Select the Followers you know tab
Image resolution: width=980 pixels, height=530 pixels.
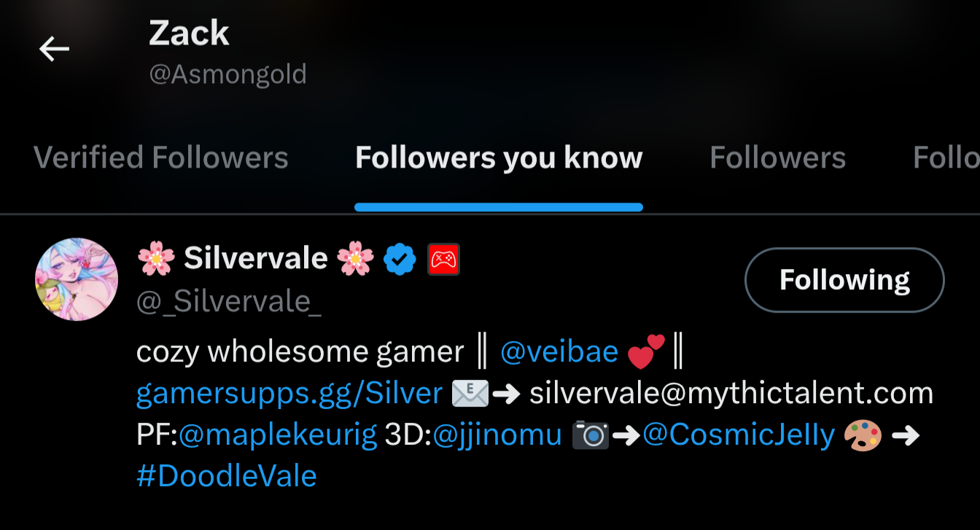(x=499, y=158)
